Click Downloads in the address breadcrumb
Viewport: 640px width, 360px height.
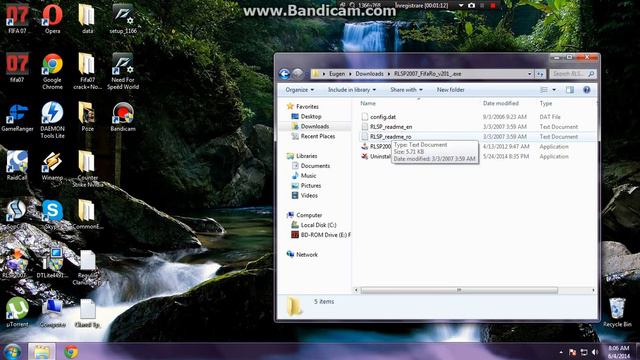[x=369, y=74]
